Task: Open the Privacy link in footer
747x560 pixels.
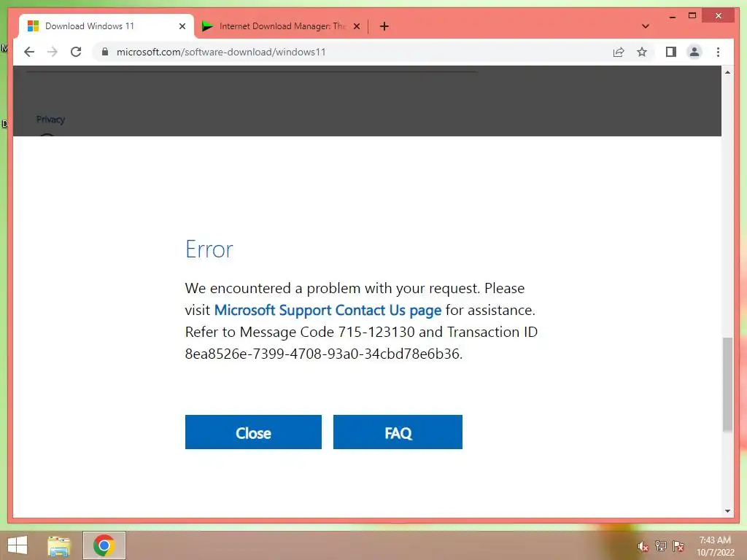Action: click(50, 120)
